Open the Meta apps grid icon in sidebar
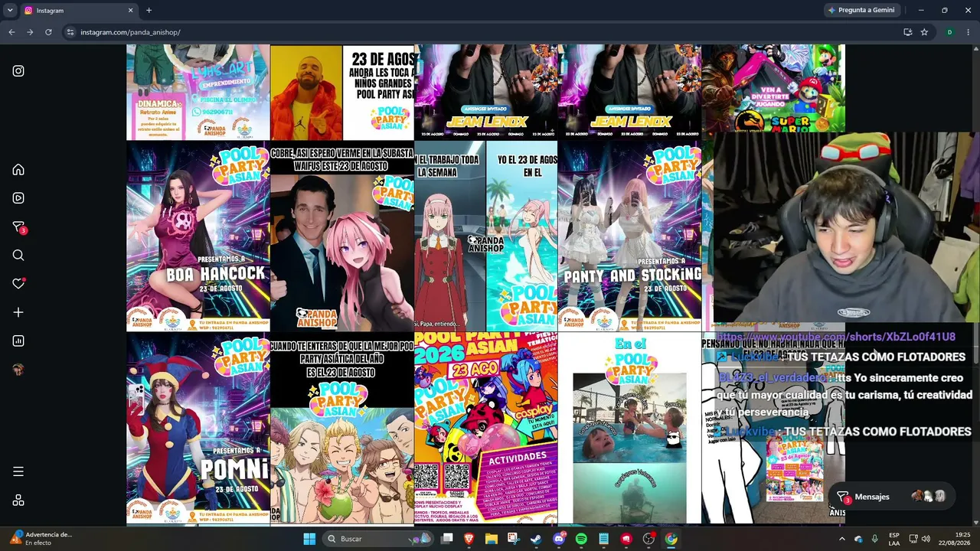980x551 pixels. (18, 500)
